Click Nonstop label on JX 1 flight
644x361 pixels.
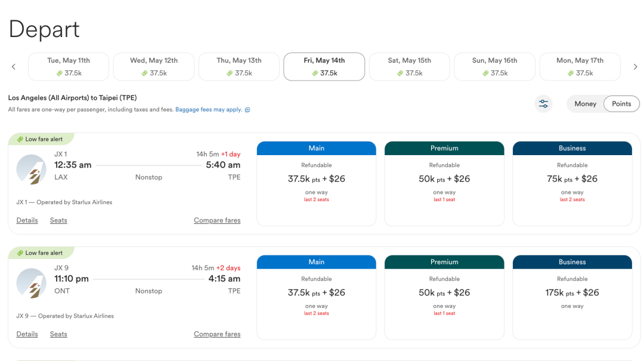(x=148, y=177)
